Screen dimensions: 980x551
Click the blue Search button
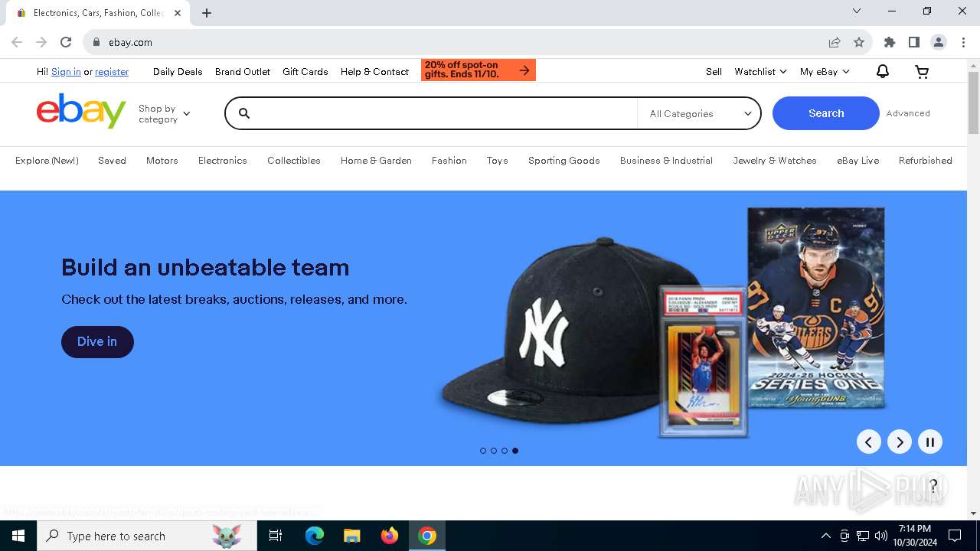[826, 113]
